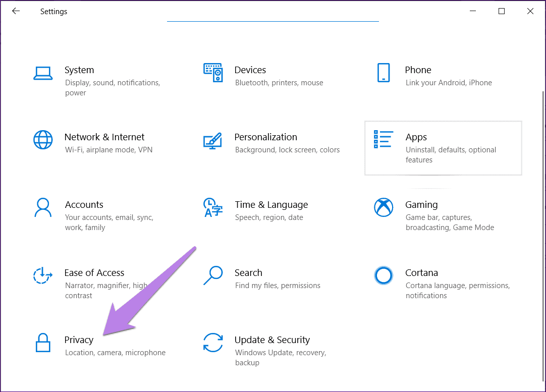
Task: Click the Time & Language icon
Action: pyautogui.click(x=213, y=207)
